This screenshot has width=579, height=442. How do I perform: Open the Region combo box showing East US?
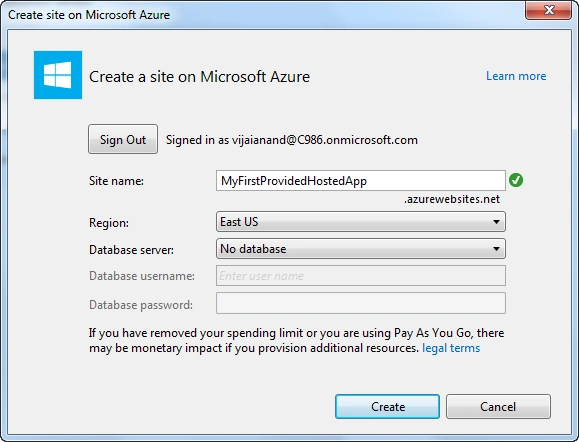[361, 222]
